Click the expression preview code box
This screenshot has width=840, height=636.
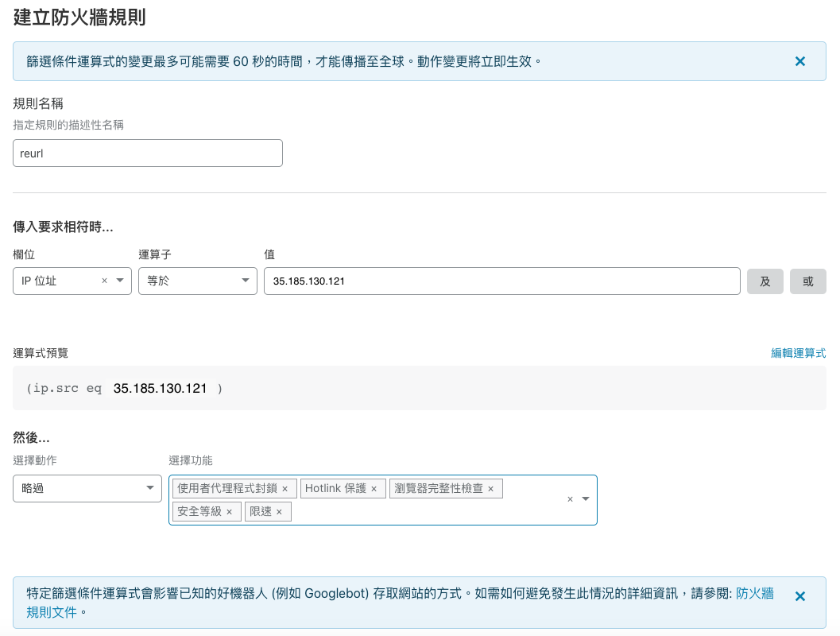click(x=420, y=388)
